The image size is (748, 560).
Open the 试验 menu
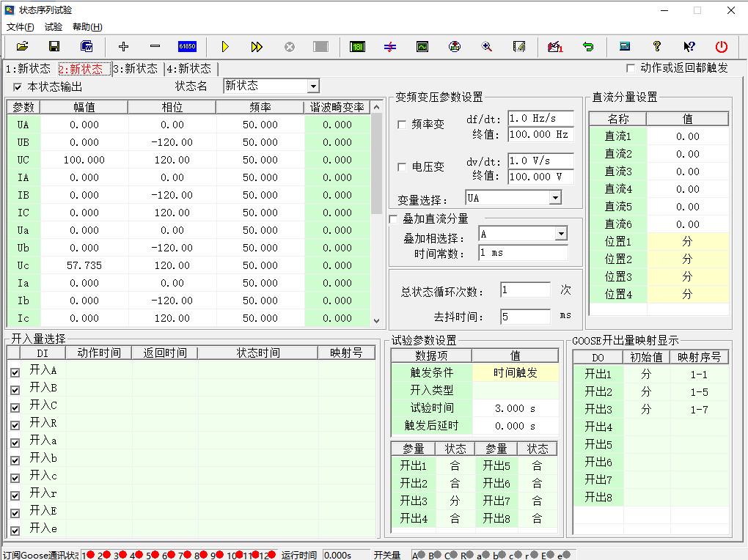[54, 27]
